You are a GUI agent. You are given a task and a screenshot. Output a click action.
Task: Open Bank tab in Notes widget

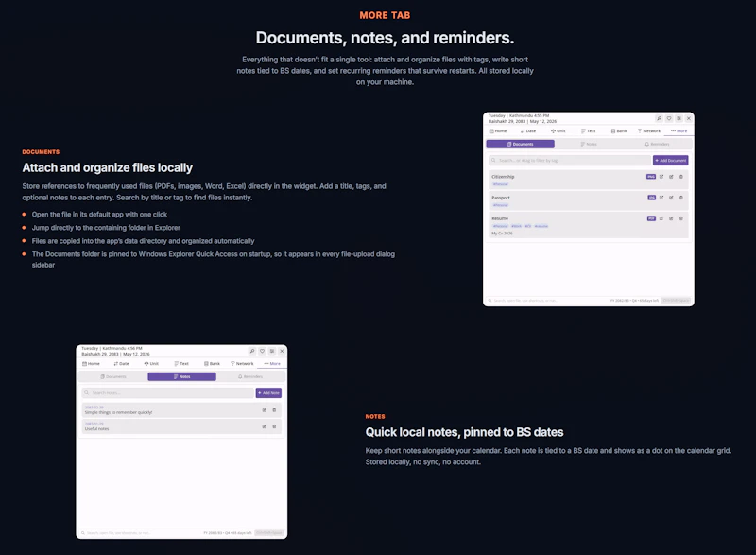(212, 364)
